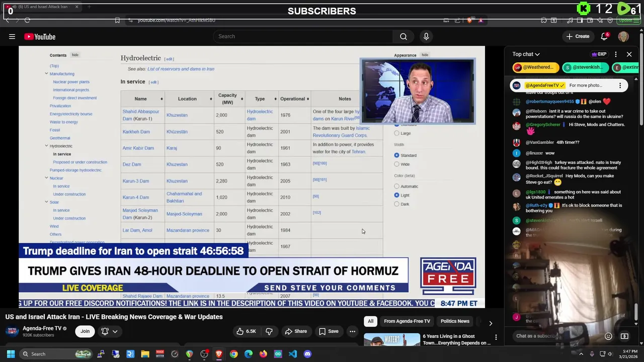Click the Windows taskbar search box
Viewport: 644px width, 362px height.
coord(56,354)
